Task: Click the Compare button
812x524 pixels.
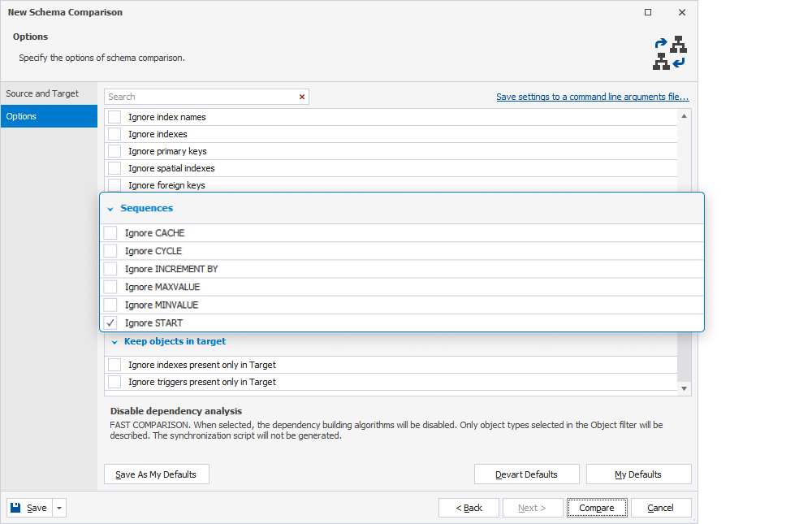Action: [x=597, y=508]
